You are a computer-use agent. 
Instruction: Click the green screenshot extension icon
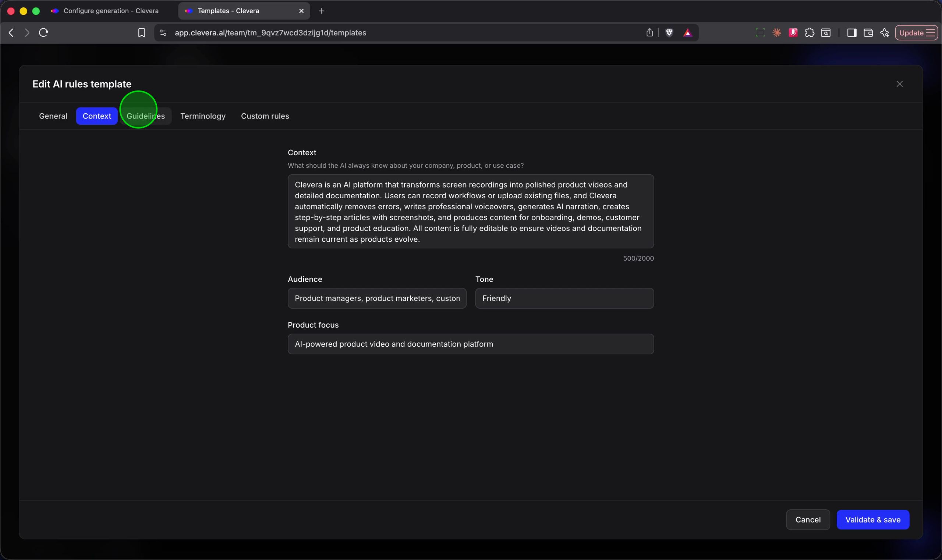point(760,33)
